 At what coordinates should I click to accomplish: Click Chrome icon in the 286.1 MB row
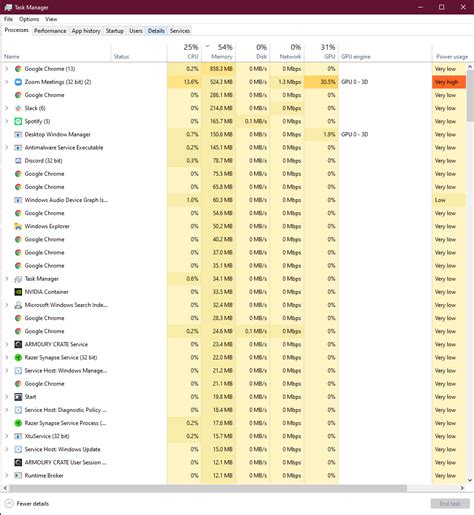point(18,95)
